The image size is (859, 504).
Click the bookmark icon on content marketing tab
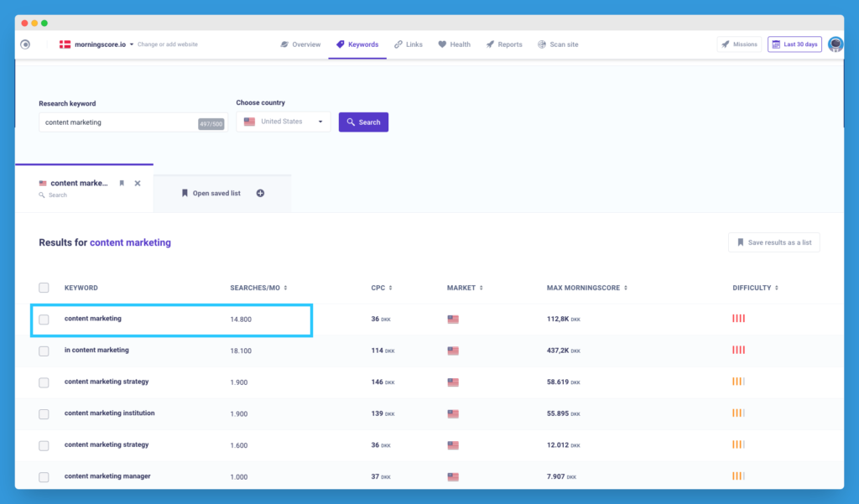tap(122, 183)
